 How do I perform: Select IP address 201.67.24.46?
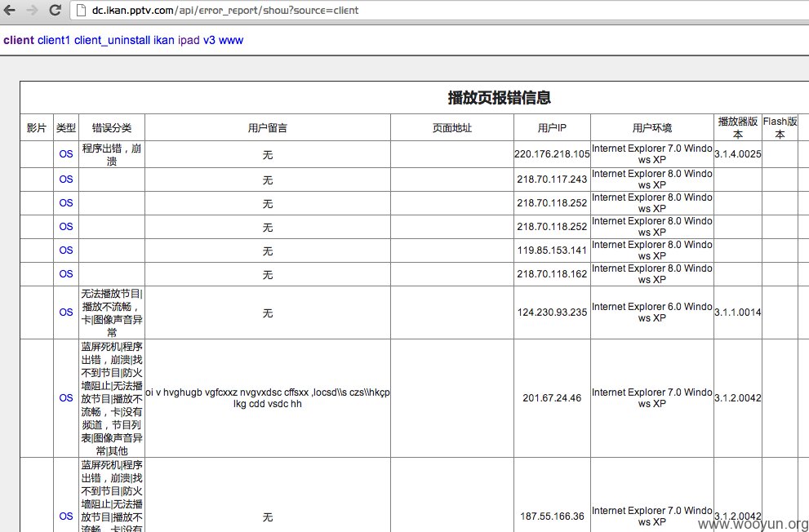click(552, 397)
